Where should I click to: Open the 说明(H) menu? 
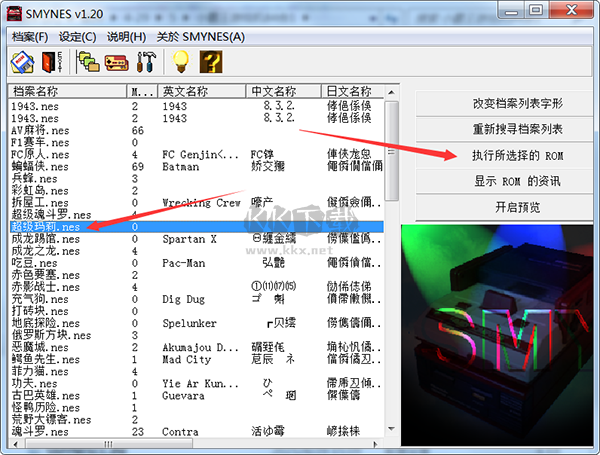coord(126,36)
